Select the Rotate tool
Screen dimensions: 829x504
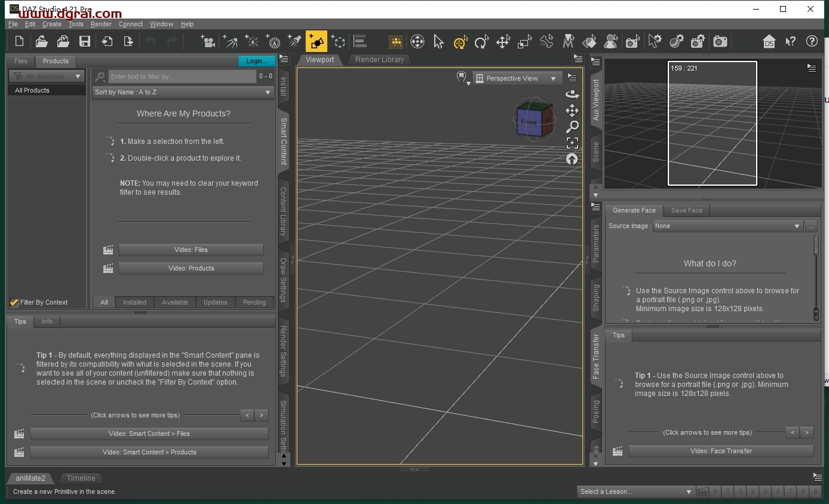(x=481, y=41)
